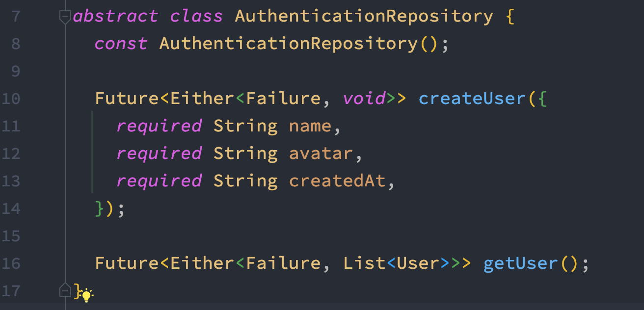Click the first required keyword on line 11
The image size is (644, 310).
click(159, 126)
